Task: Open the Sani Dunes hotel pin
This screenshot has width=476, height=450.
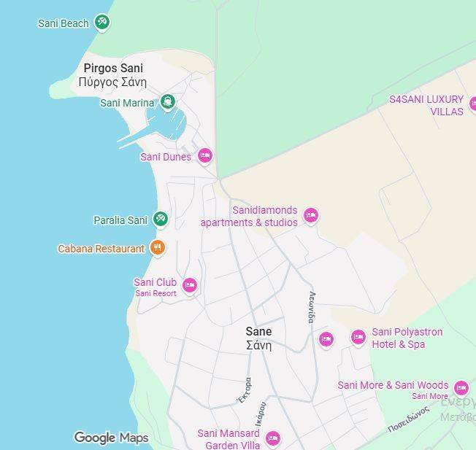Action: coord(205,156)
